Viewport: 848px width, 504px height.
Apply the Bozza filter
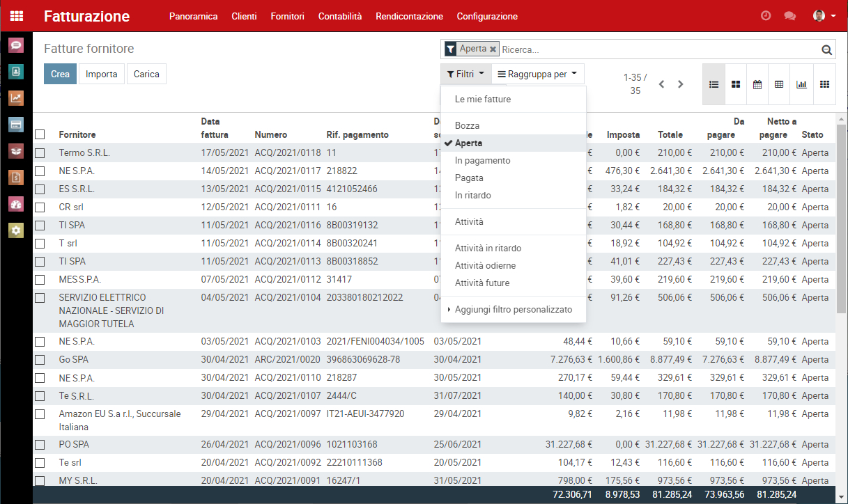tap(514, 126)
